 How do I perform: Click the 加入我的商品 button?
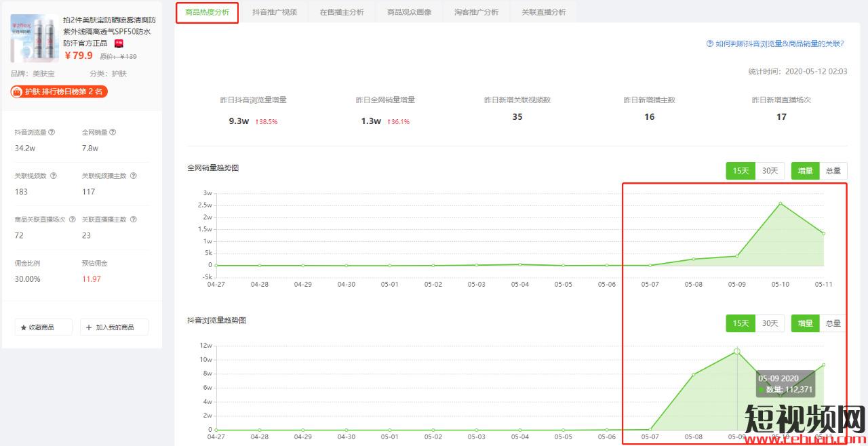point(114,327)
